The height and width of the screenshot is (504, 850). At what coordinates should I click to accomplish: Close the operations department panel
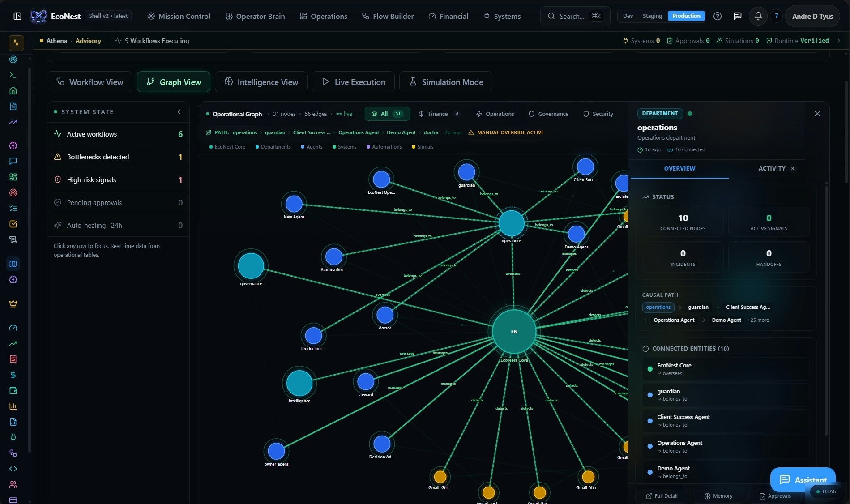click(817, 114)
